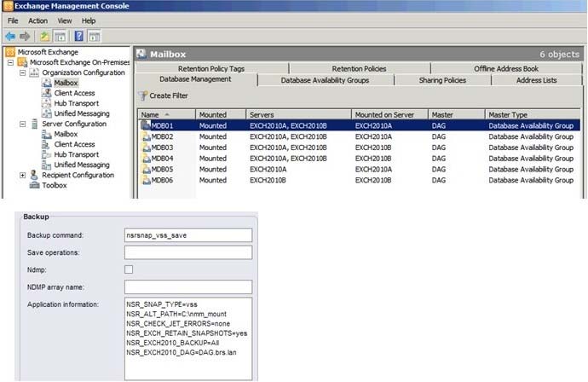Click the Backup command input field
Image resolution: width=588 pixels, height=382 pixels.
[188, 235]
